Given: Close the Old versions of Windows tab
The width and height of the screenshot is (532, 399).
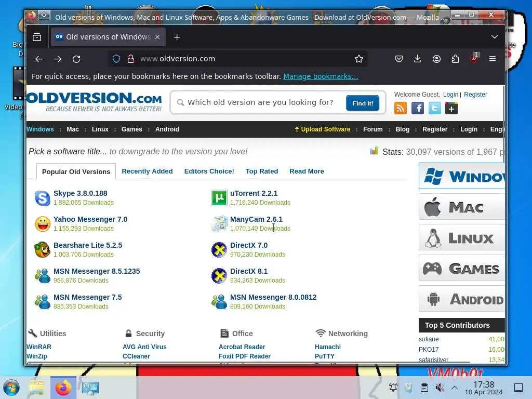Looking at the screenshot, I should point(157,37).
